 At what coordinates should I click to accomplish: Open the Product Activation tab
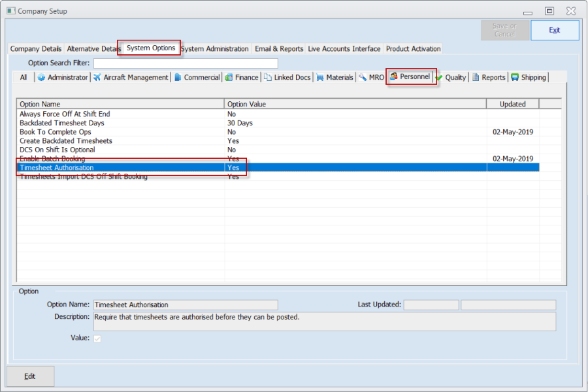(414, 49)
